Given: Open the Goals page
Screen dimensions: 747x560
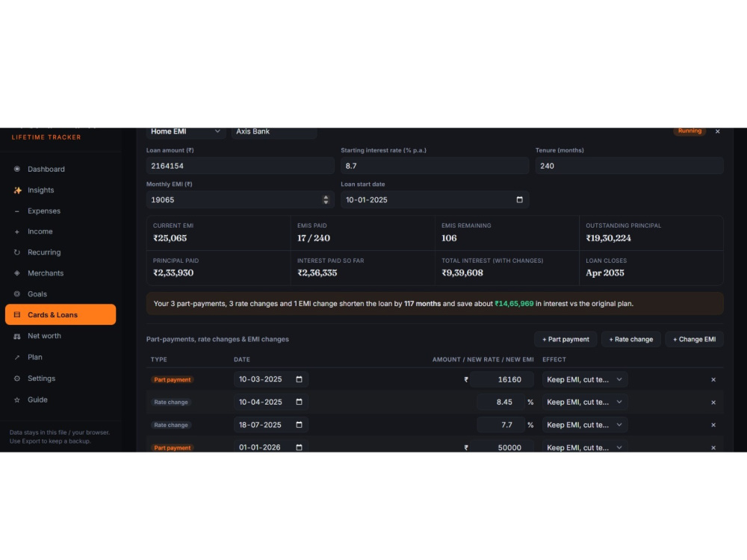Looking at the screenshot, I should tap(61, 294).
